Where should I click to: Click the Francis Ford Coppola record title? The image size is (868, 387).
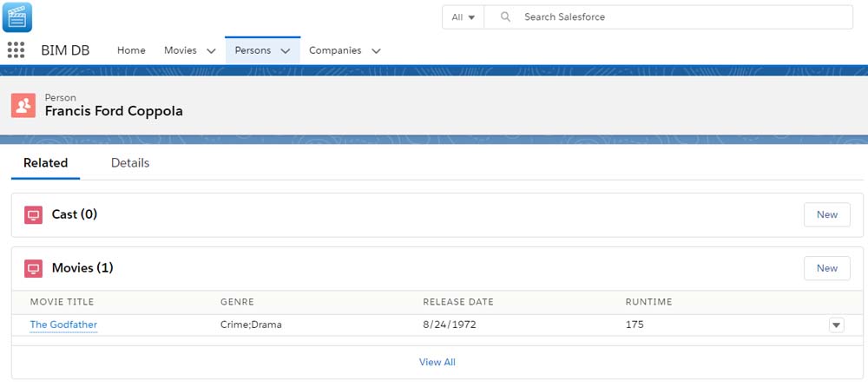114,111
